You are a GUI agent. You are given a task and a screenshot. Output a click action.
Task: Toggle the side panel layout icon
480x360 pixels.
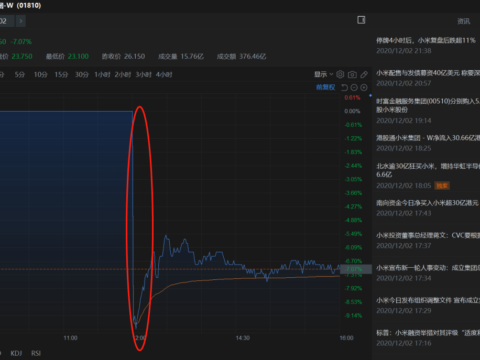361,20
